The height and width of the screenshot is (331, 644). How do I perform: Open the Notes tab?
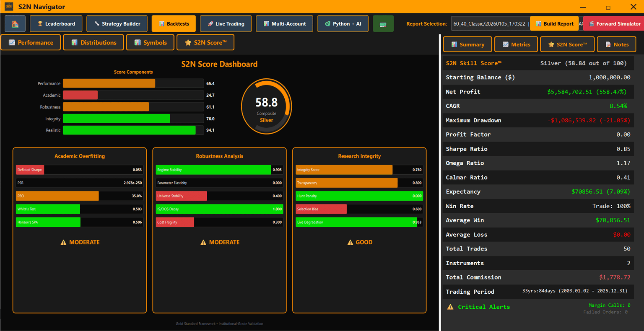pyautogui.click(x=616, y=44)
